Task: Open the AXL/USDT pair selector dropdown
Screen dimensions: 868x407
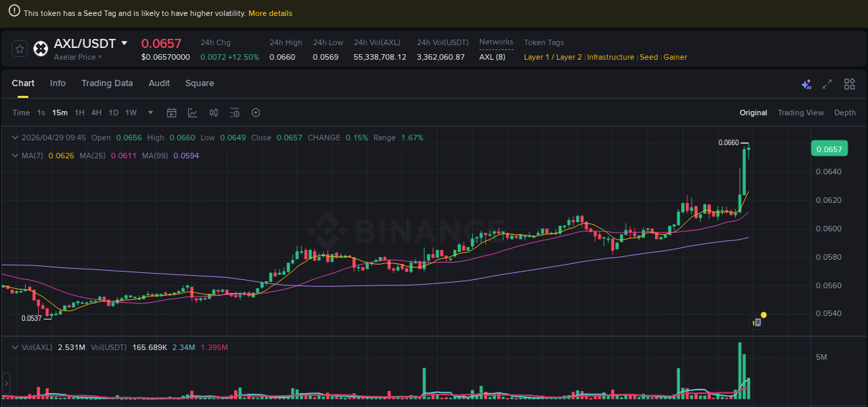Action: pos(124,42)
